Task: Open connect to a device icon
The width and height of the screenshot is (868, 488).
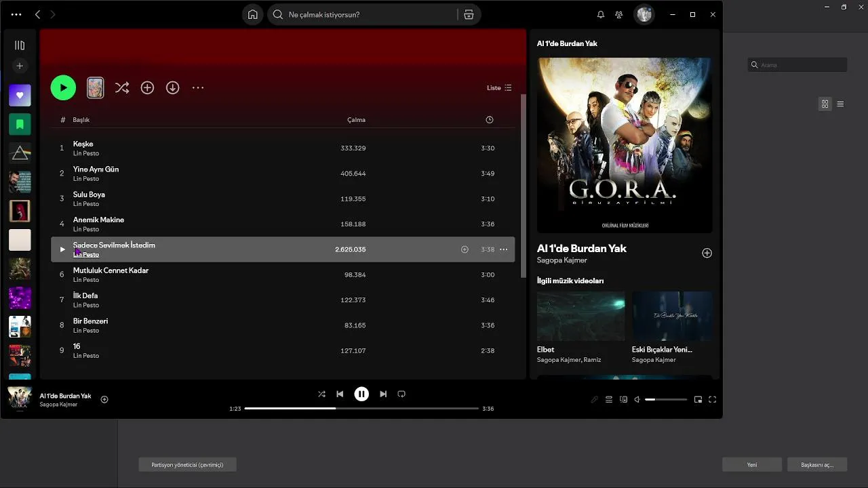Action: click(x=623, y=400)
